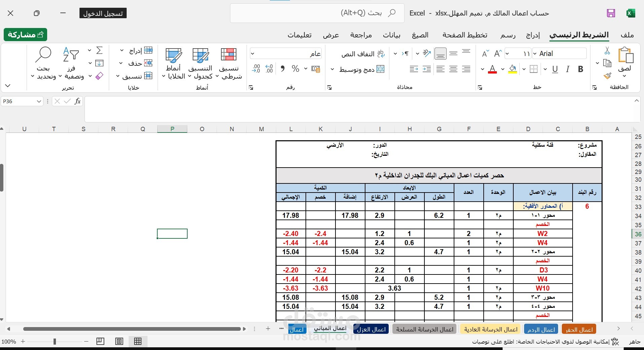Click the Share button (مشاركة)
This screenshot has height=350, width=644.
click(x=26, y=34)
